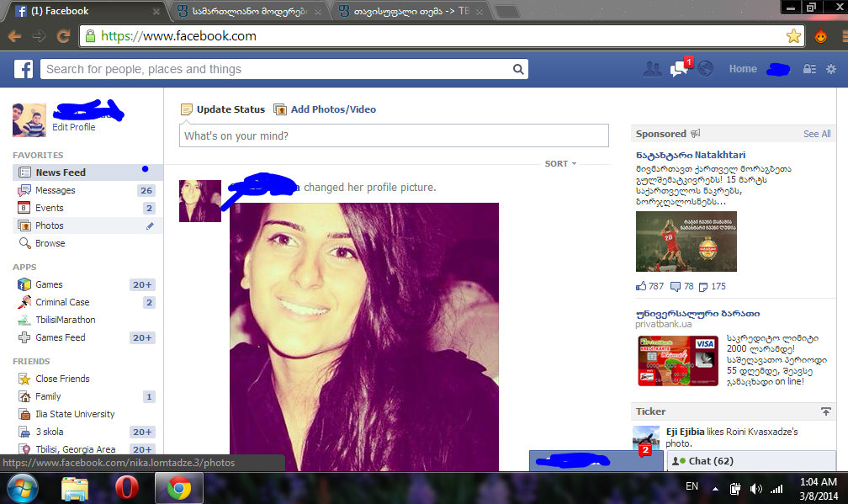The image size is (848, 504).
Task: Click the browser back arrow
Action: click(x=14, y=36)
